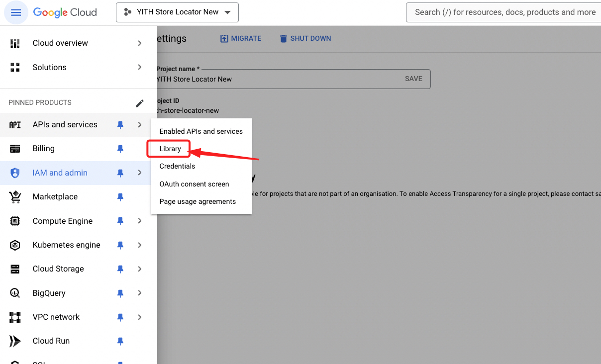Screen dimensions: 601x364
Task: Expand the IAM and admin chevron
Action: point(140,173)
